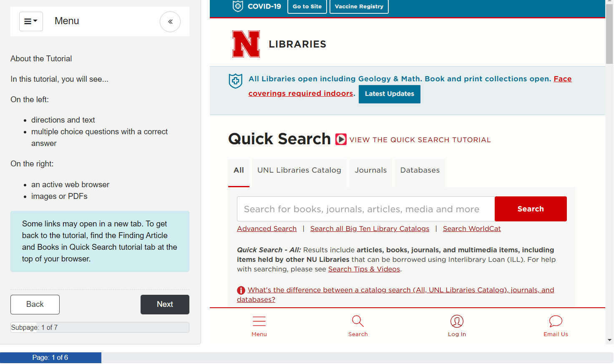Click the COVID-19 shield icon
Screen dimensions: 614x364
(238, 6)
